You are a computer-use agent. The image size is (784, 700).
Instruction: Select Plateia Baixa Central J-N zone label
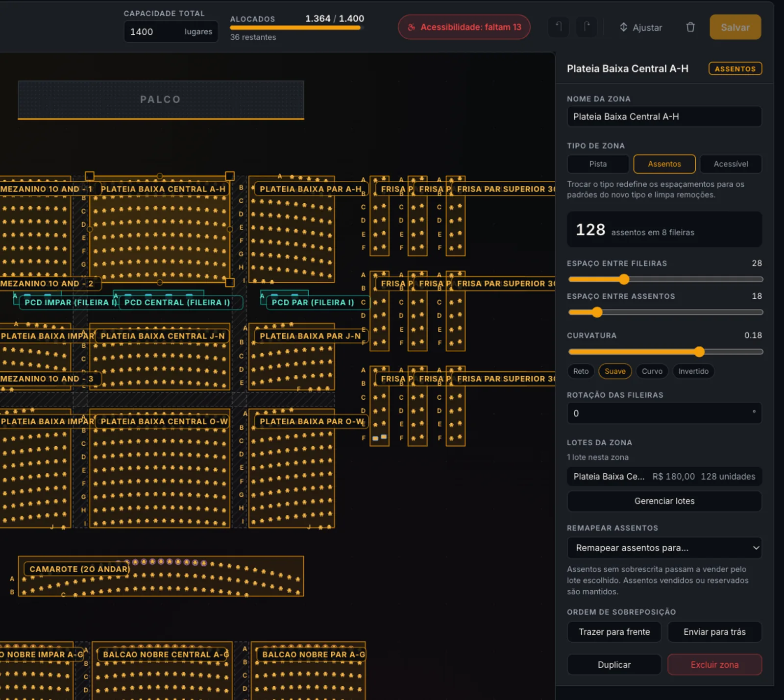point(163,336)
